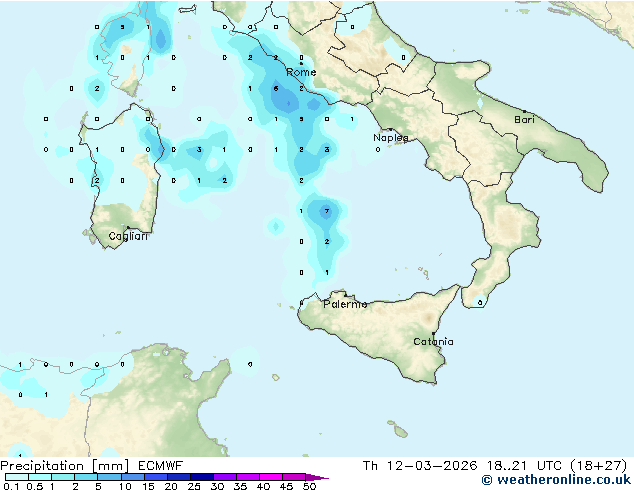The width and height of the screenshot is (634, 490).
Task: Click the Rome city label
Action: click(301, 72)
